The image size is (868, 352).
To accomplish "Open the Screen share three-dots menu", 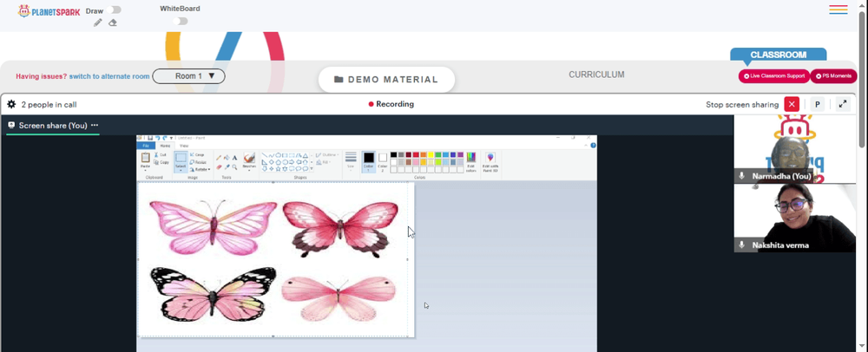I will 95,126.
